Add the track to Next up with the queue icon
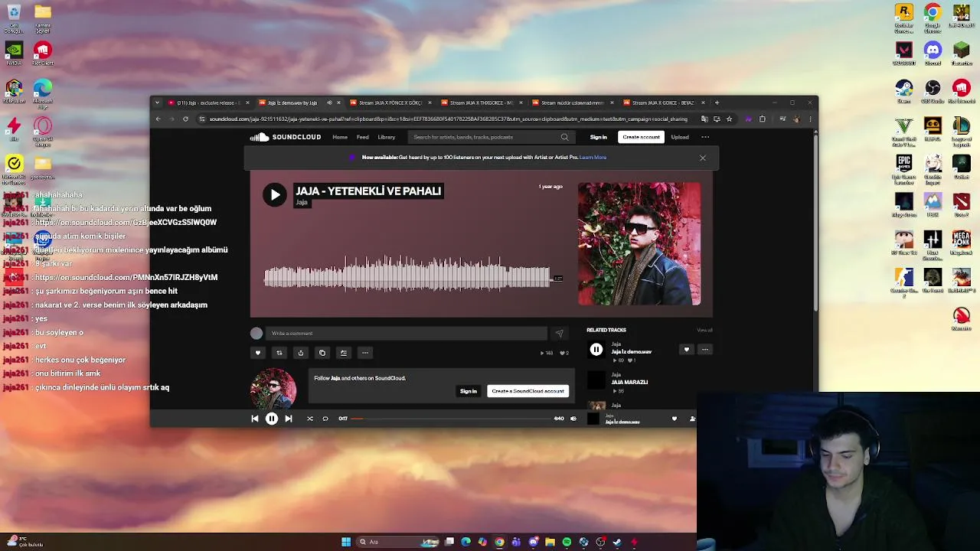This screenshot has height=551, width=980. pos(344,353)
